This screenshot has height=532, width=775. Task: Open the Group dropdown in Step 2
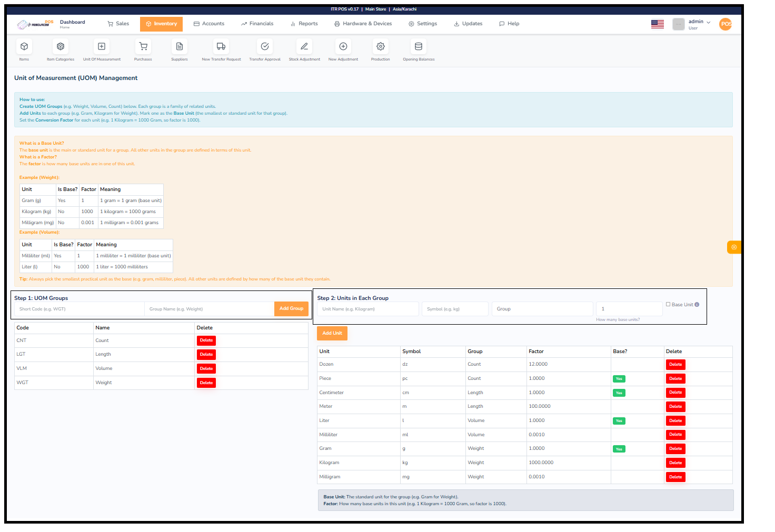(542, 309)
